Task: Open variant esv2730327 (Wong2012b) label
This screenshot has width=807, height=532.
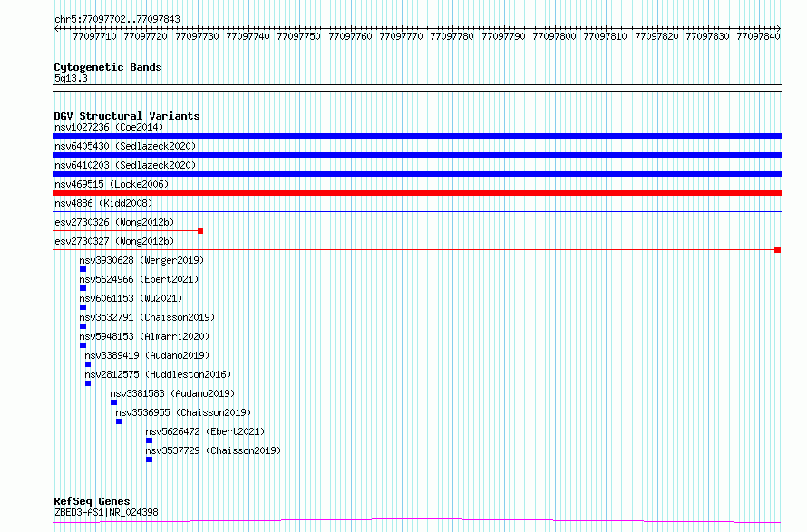Action: tap(115, 241)
